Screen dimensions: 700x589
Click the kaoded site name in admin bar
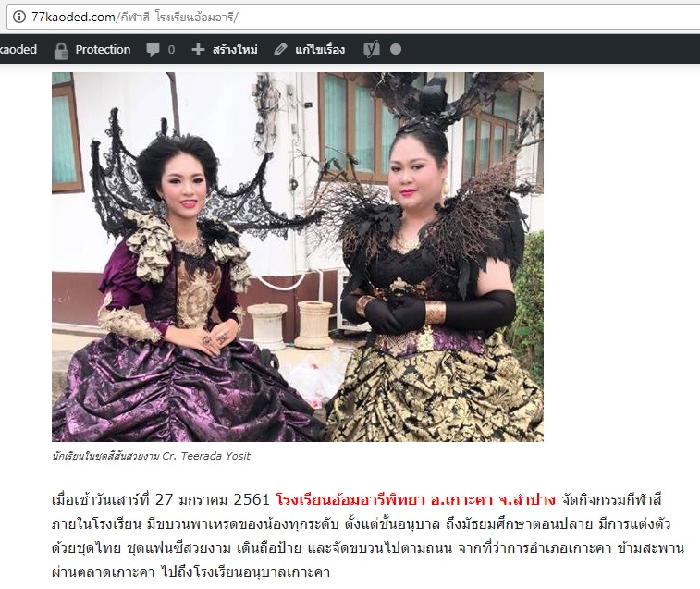18,49
